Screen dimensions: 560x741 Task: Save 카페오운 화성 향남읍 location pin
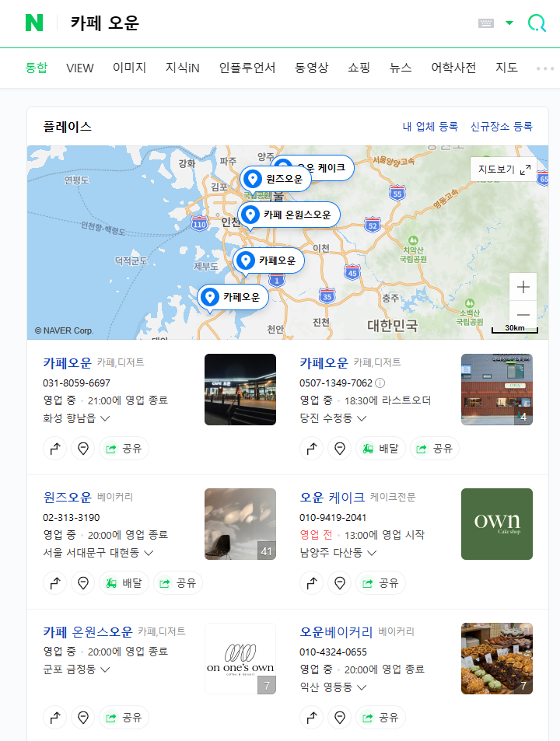[82, 449]
